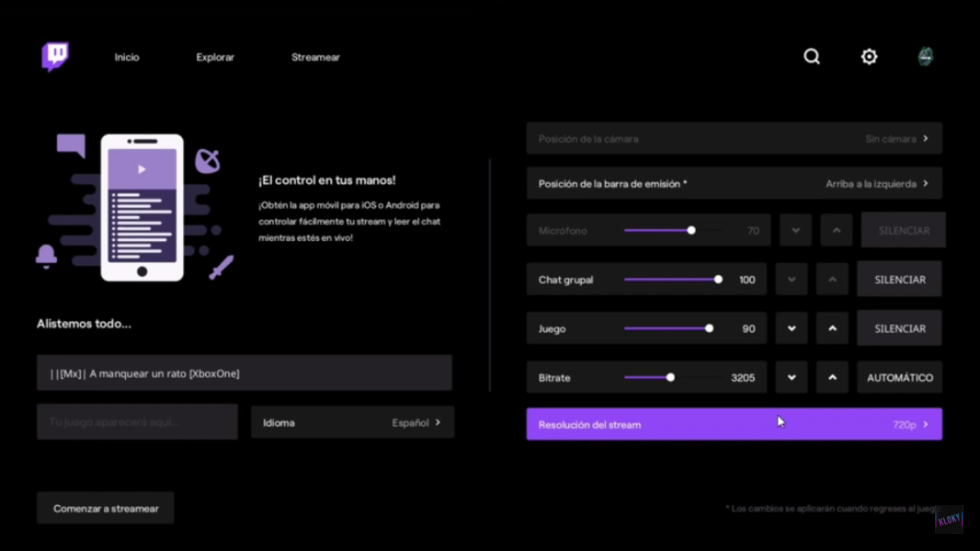Adjust the Juego volume slider
The height and width of the screenshot is (551, 980).
tap(674, 329)
